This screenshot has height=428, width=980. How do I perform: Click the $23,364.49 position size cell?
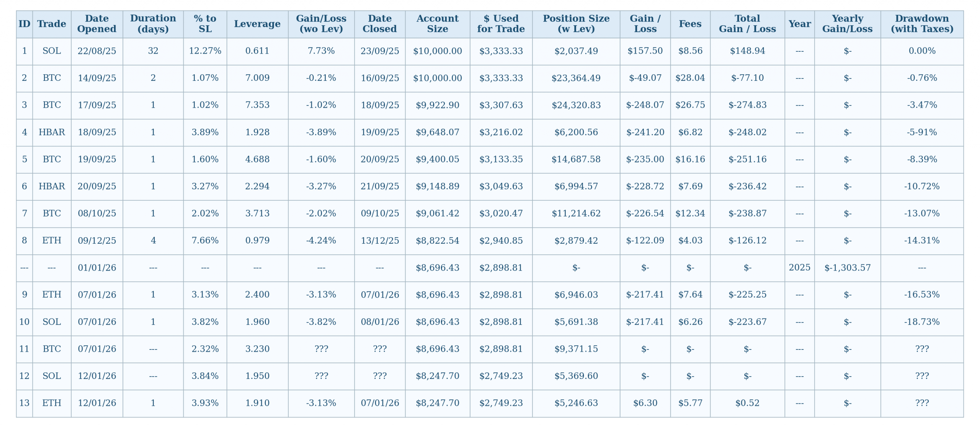pyautogui.click(x=576, y=78)
